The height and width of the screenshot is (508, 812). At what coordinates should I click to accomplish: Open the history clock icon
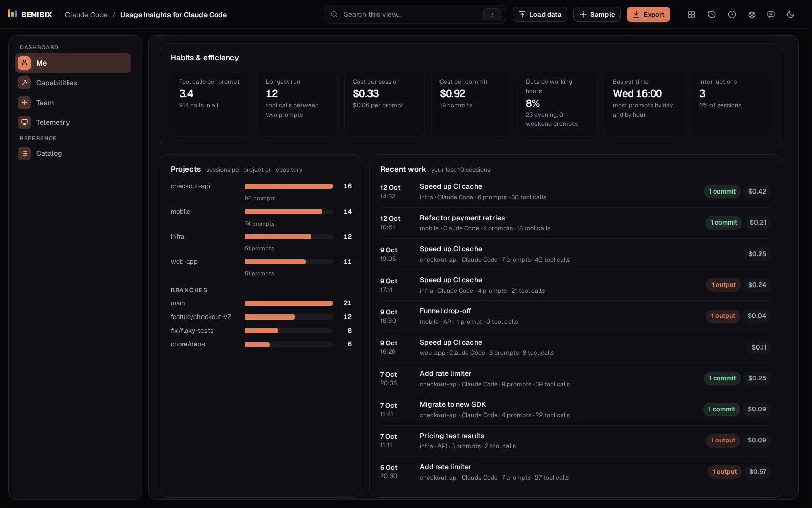(712, 14)
